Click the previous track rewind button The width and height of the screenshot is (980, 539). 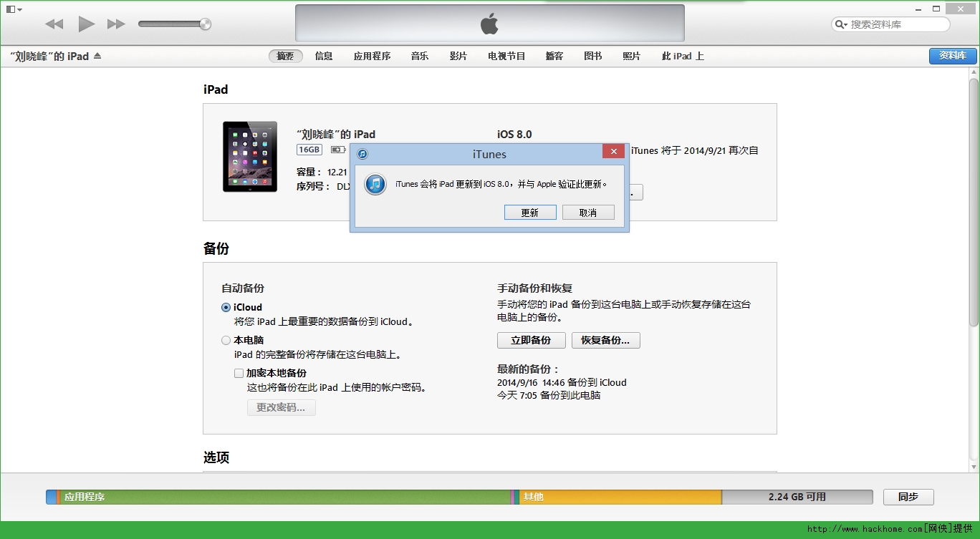54,24
